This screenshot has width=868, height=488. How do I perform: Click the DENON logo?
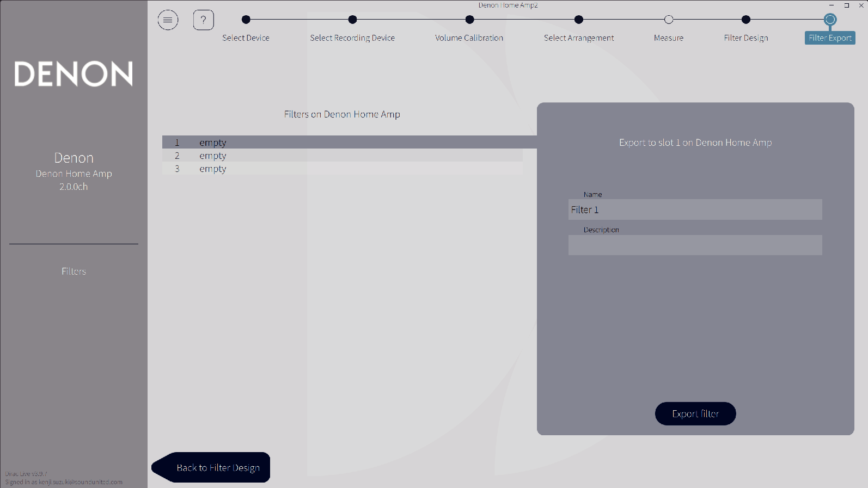(x=74, y=74)
